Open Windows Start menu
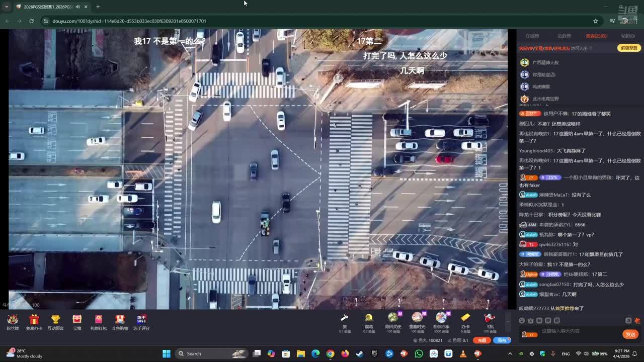 [x=166, y=354]
